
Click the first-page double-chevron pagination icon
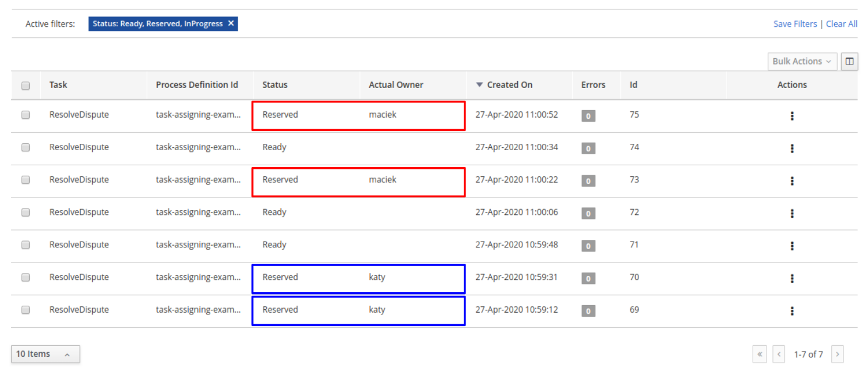760,354
